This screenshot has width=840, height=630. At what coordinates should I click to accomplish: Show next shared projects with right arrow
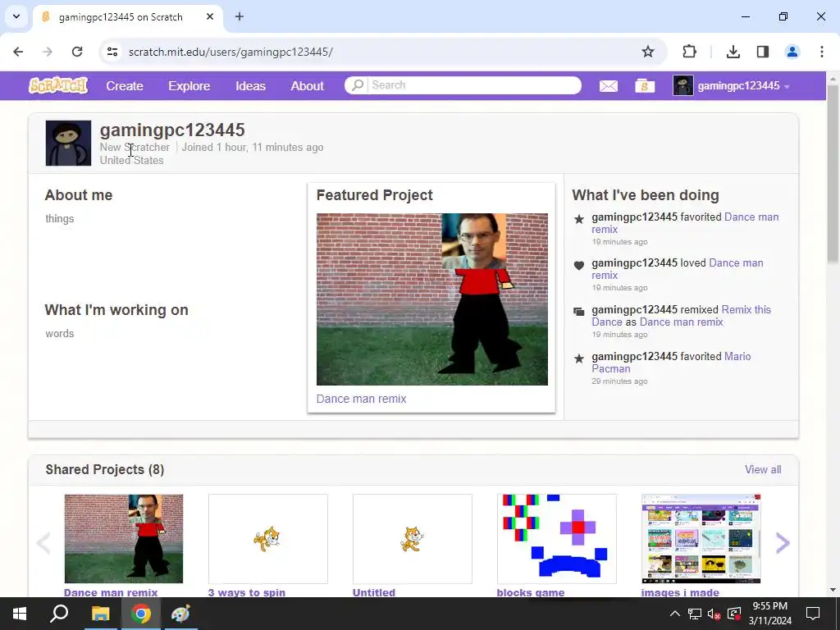(783, 543)
